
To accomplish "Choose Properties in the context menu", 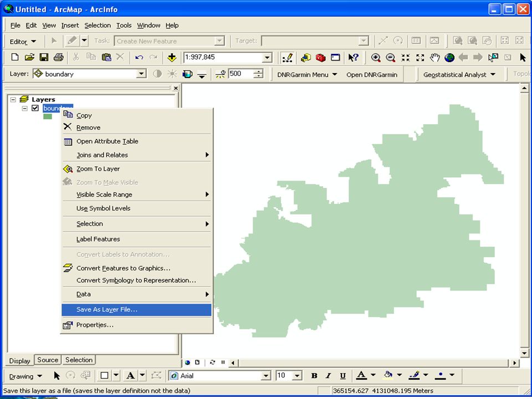I will [x=136, y=325].
